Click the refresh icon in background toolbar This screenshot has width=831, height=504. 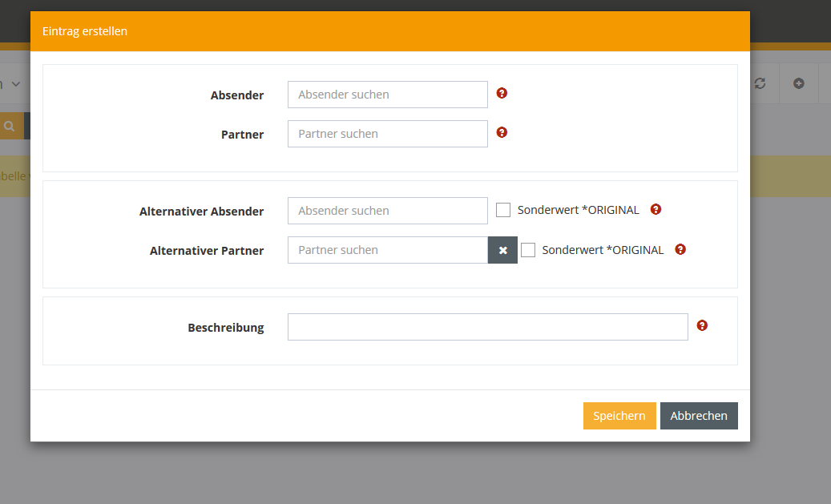click(760, 83)
